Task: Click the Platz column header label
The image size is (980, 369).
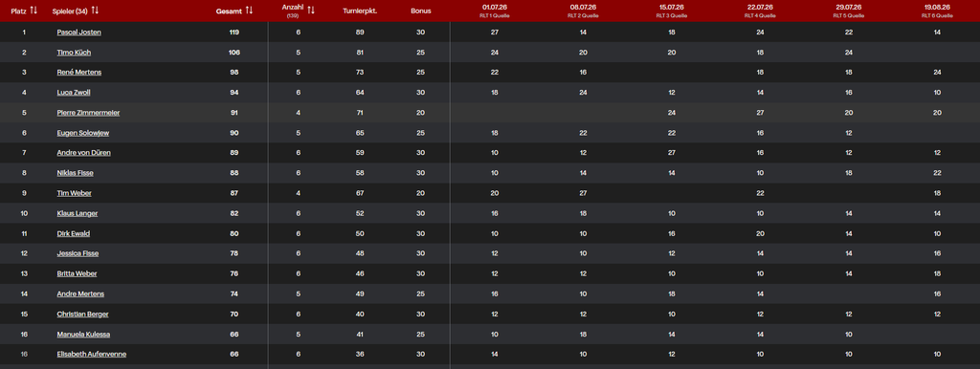Action: point(19,11)
